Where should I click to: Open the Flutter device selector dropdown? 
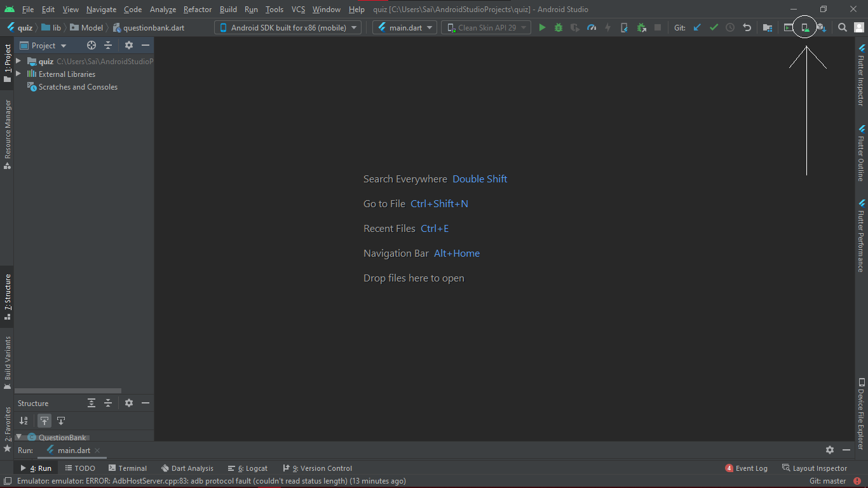click(288, 27)
